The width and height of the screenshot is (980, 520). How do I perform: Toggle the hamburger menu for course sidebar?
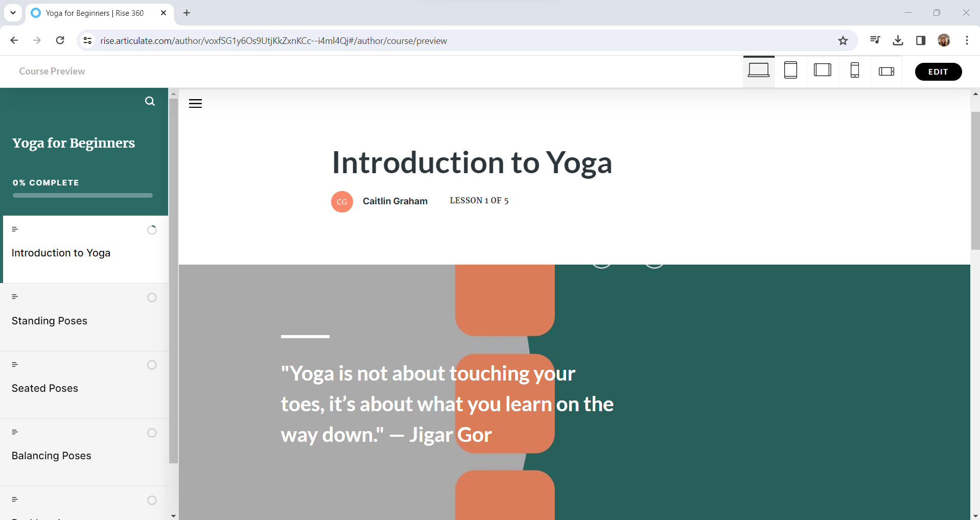point(196,104)
